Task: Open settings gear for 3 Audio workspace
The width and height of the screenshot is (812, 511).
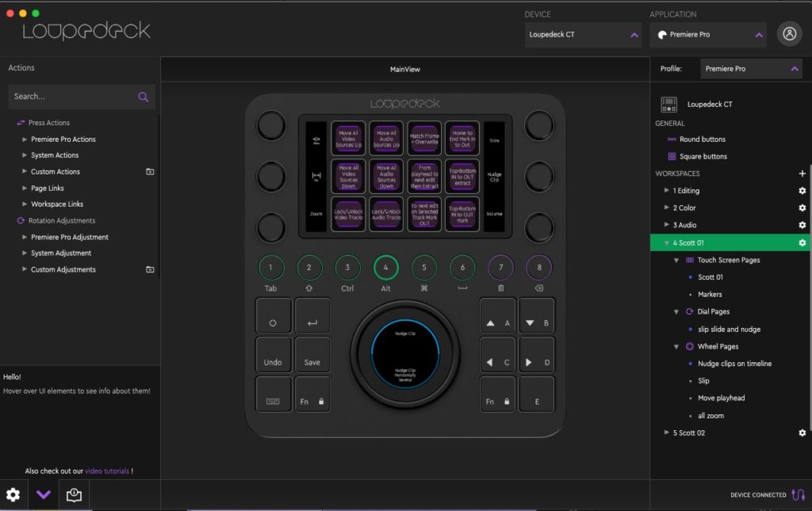Action: (x=802, y=225)
